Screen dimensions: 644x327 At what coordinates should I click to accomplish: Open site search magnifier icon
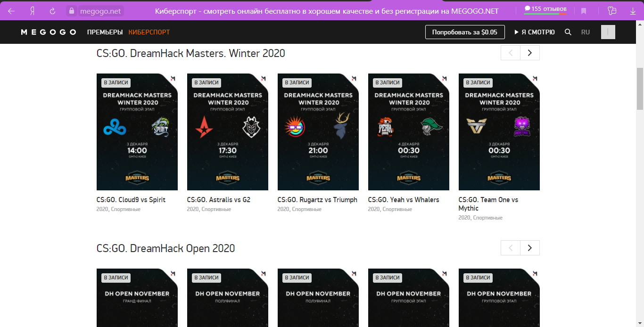(568, 32)
